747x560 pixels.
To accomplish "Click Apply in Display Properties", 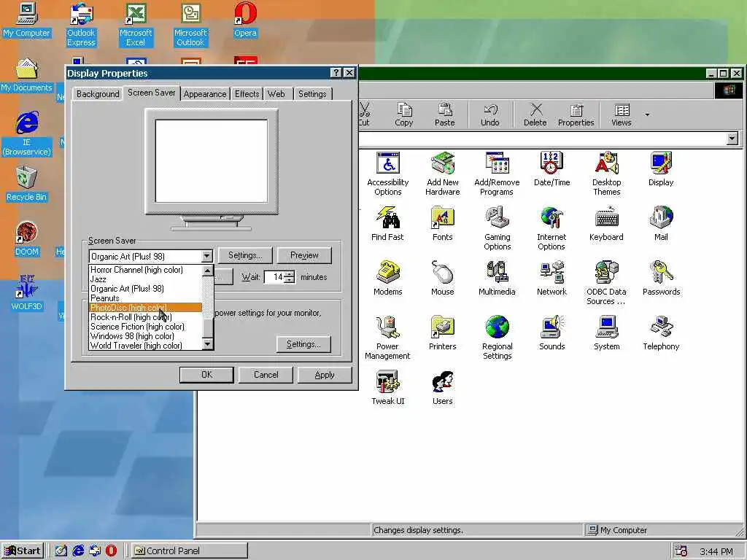I will pos(325,375).
